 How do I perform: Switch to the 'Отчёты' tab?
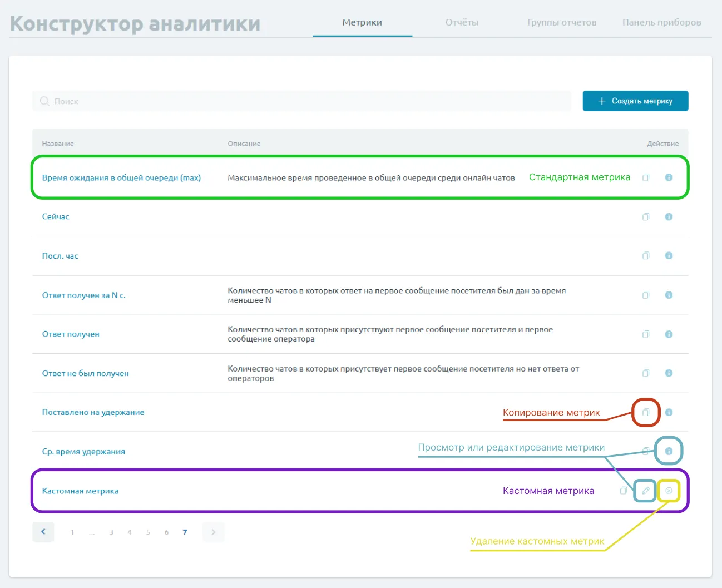tap(462, 23)
